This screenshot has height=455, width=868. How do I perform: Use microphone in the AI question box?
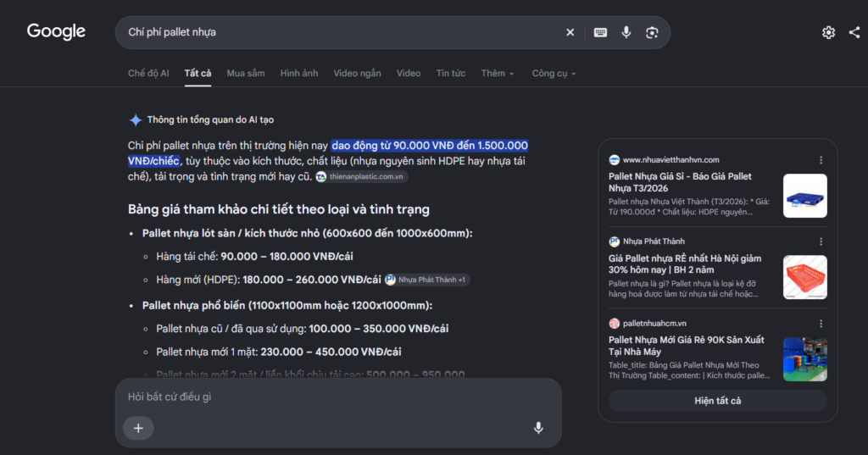(538, 428)
